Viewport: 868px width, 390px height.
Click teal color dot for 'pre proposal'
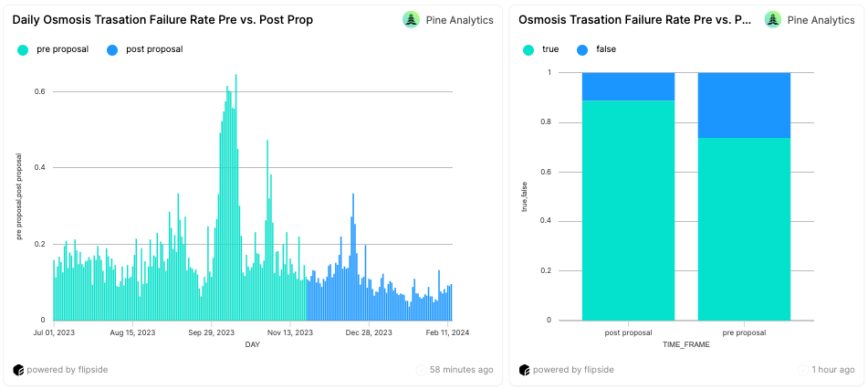tap(23, 50)
